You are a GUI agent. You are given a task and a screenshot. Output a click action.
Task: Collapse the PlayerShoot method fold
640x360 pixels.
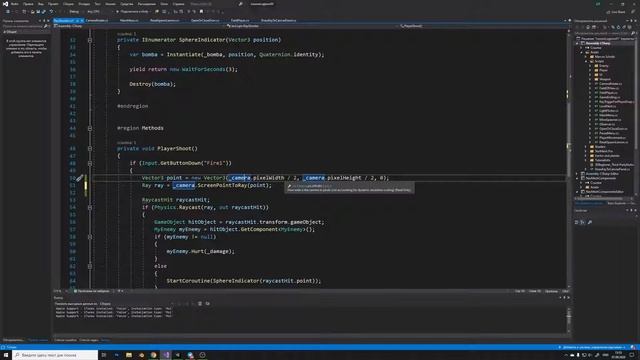(x=90, y=149)
